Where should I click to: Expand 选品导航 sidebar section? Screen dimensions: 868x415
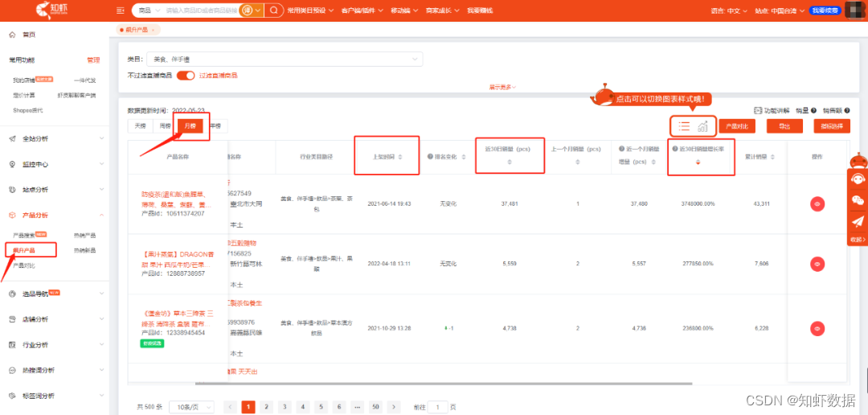point(56,294)
